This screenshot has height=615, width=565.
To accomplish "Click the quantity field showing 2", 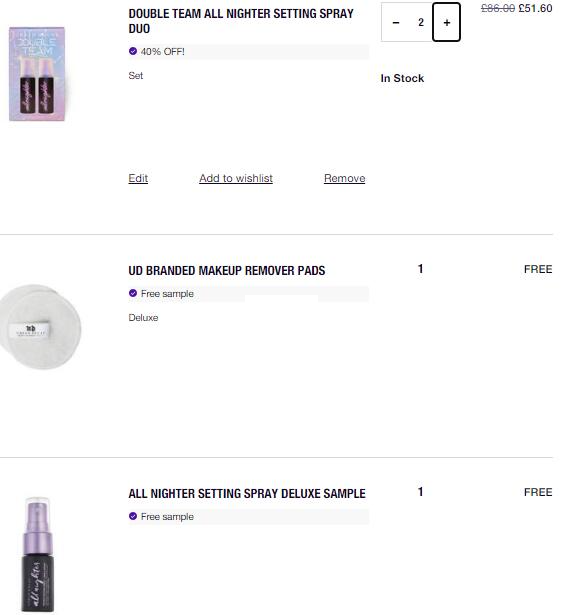I will click(x=421, y=22).
